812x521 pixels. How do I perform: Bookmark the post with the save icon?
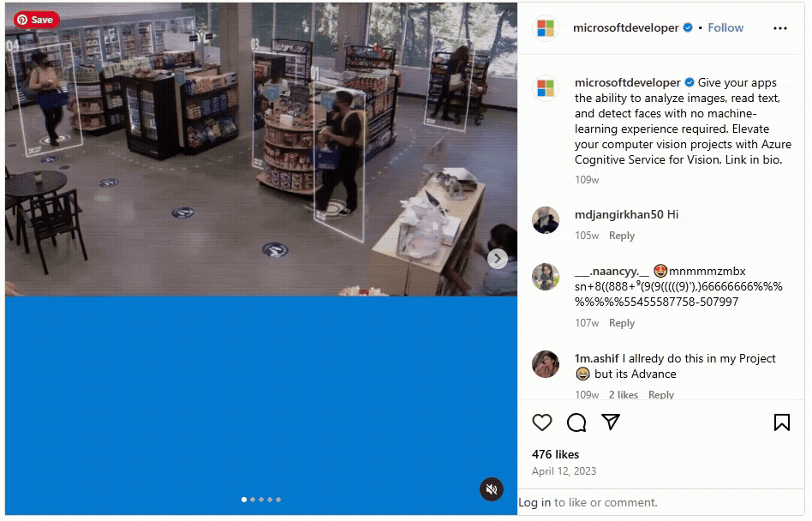pyautogui.click(x=781, y=422)
